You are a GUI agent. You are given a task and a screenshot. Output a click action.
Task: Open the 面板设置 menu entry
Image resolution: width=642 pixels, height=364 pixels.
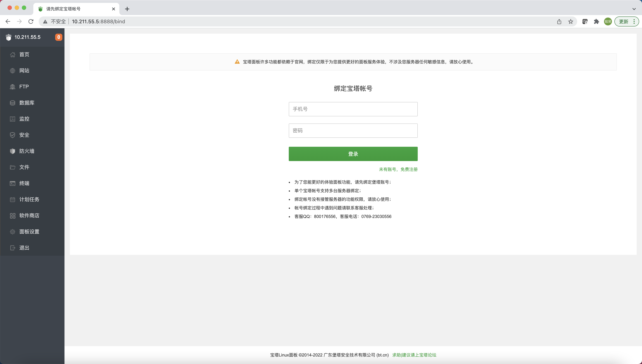[x=32, y=232]
